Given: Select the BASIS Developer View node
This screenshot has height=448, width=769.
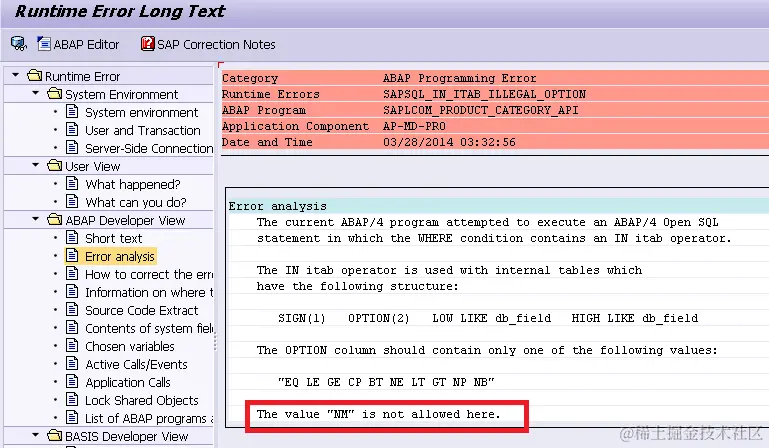Looking at the screenshot, I should [127, 436].
